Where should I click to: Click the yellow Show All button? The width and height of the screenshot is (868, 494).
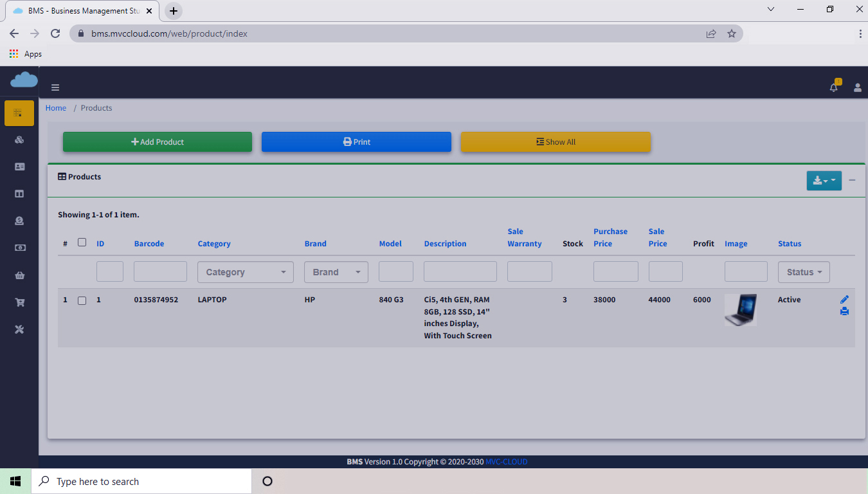coord(556,142)
